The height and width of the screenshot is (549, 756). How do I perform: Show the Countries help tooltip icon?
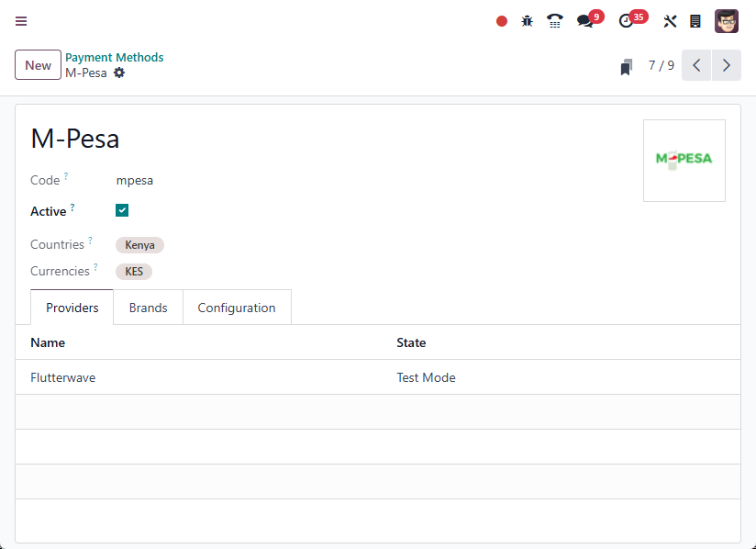tap(90, 241)
